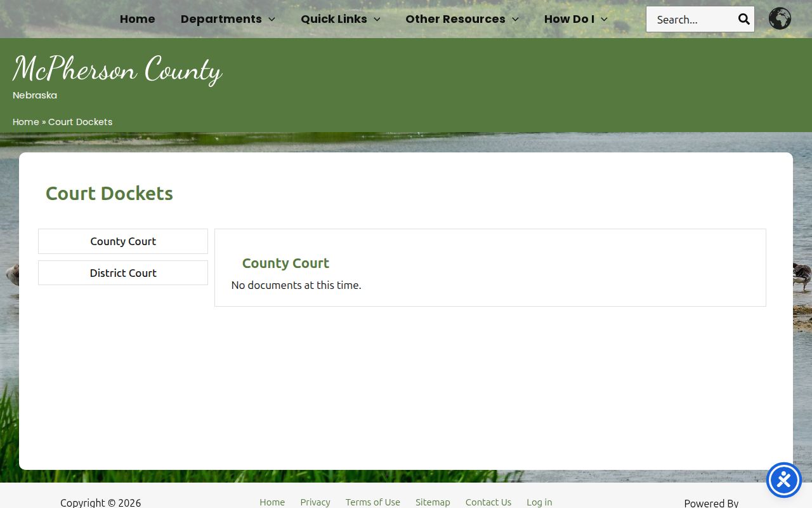Screen dimensions: 812x508
Task: Open the globe language translate icon
Action: (780, 18)
